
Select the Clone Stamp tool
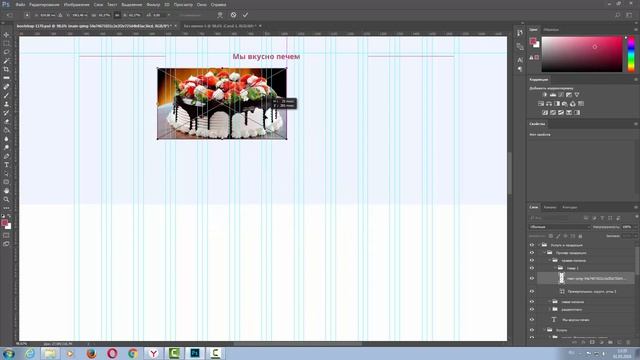click(6, 104)
